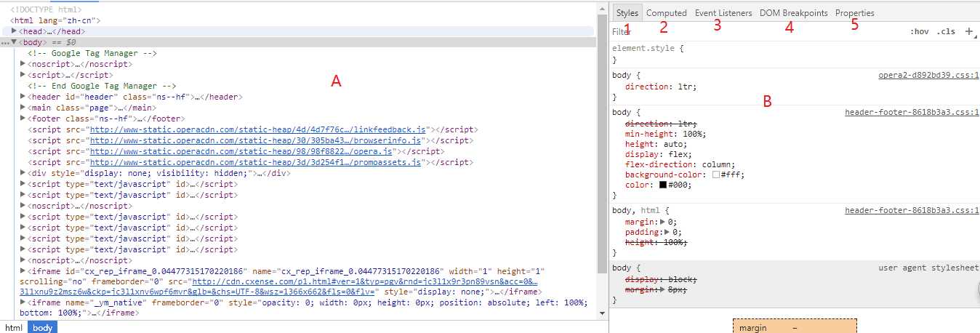980x333 pixels.
Task: Click the white #fff background-color swatch
Action: pos(716,175)
